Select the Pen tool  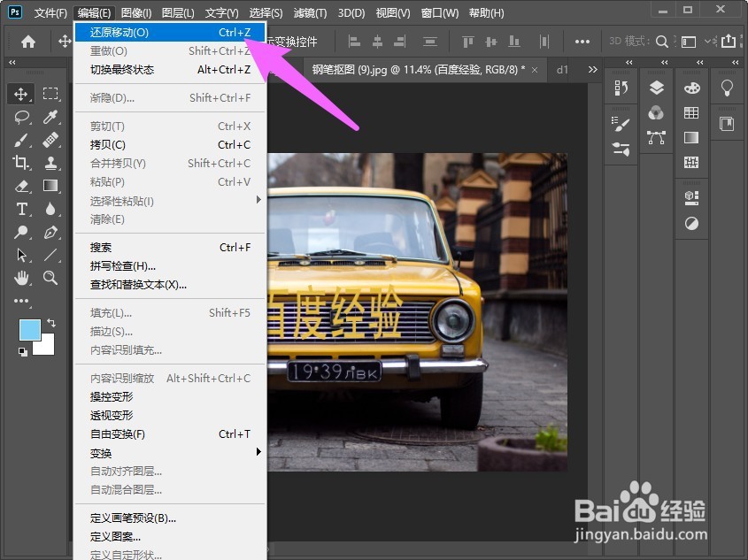click(50, 232)
